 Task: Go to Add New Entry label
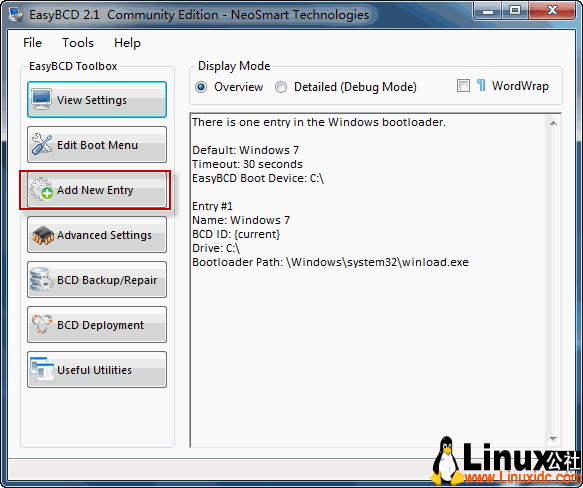click(95, 190)
